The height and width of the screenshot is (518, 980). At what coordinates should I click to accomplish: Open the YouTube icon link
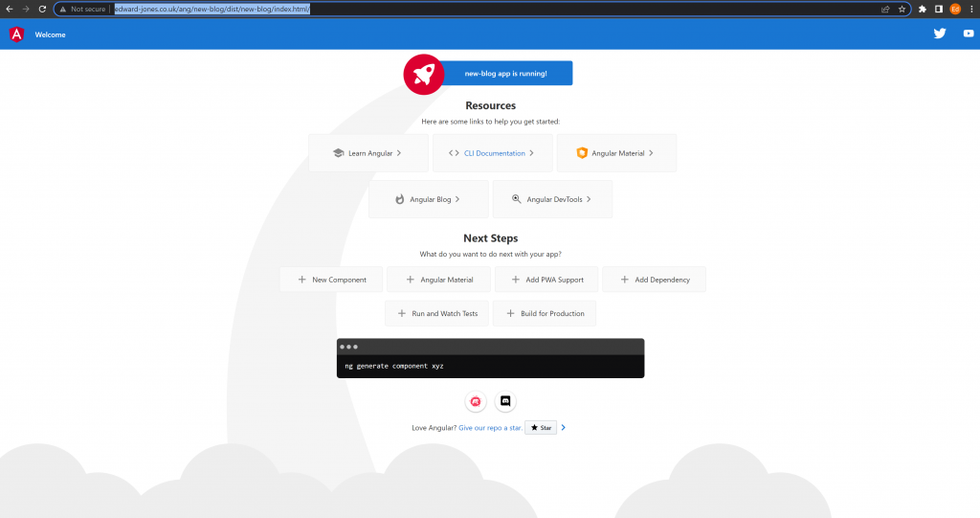969,34
